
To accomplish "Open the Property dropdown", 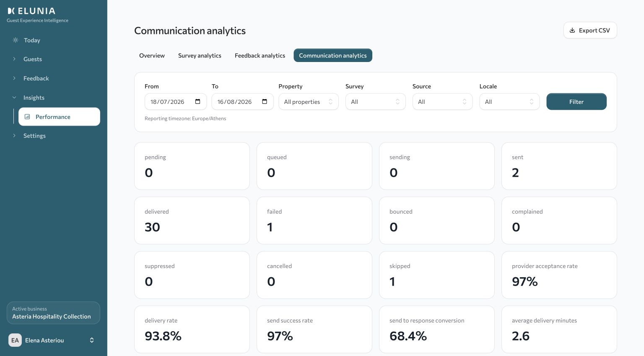I will tap(309, 102).
